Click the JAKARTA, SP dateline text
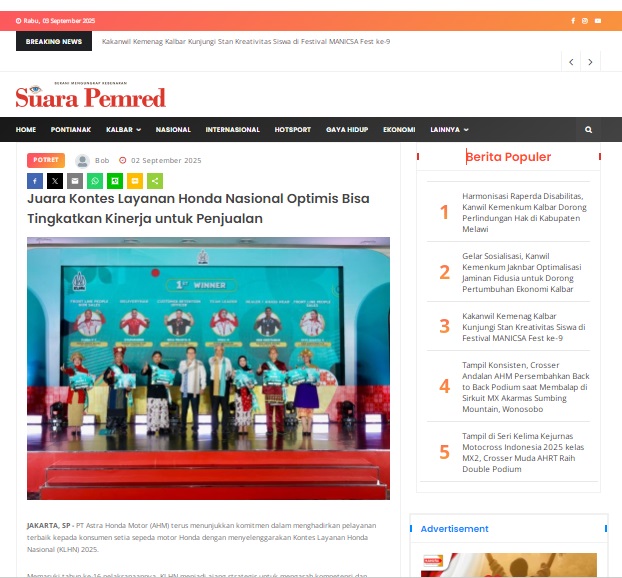 pyautogui.click(x=48, y=526)
